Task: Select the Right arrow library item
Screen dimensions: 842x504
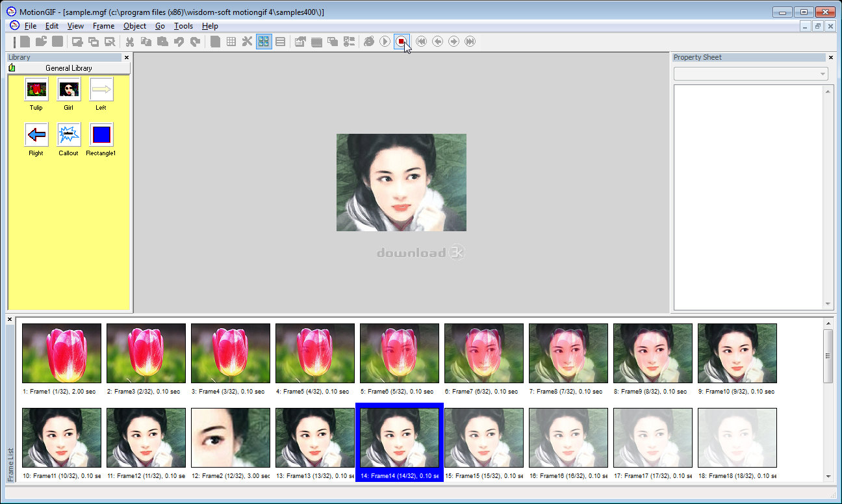Action: [x=36, y=139]
